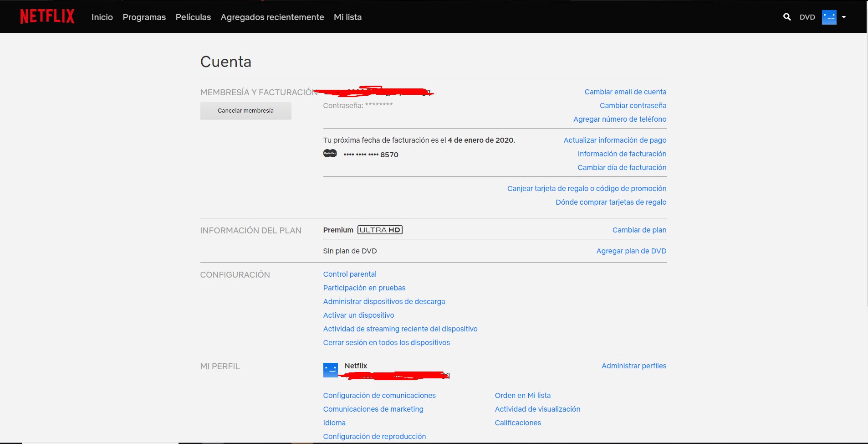Open Actividad de visualización

(x=538, y=409)
